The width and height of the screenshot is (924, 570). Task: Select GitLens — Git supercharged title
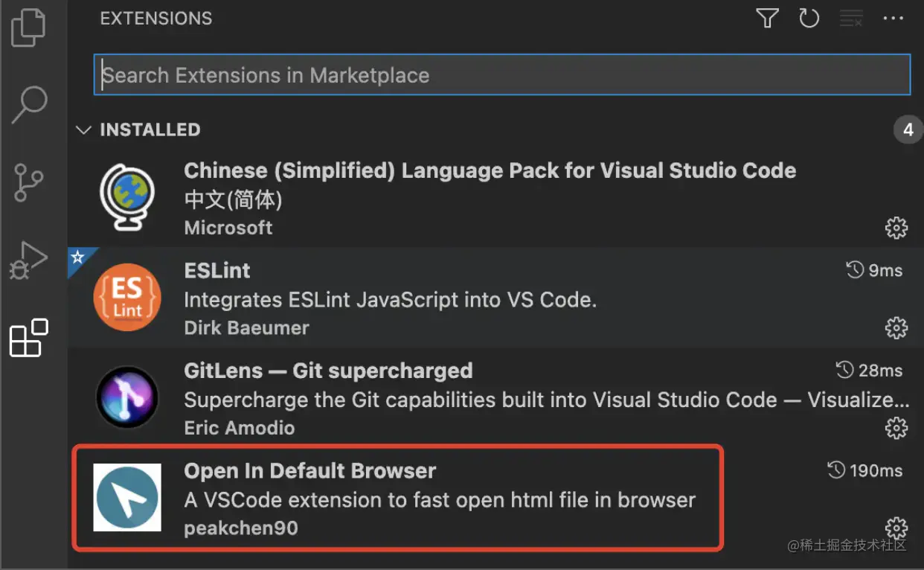328,371
